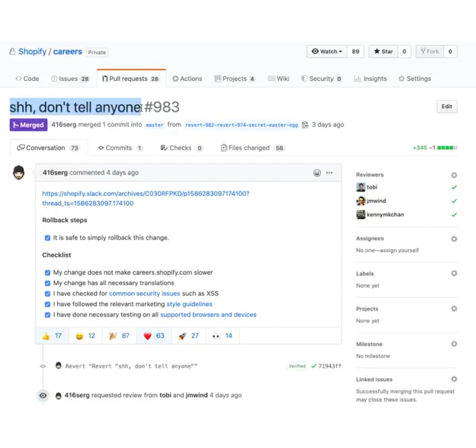The image size is (476, 448).
Task: Open the Shopify organization link
Action: click(x=32, y=52)
